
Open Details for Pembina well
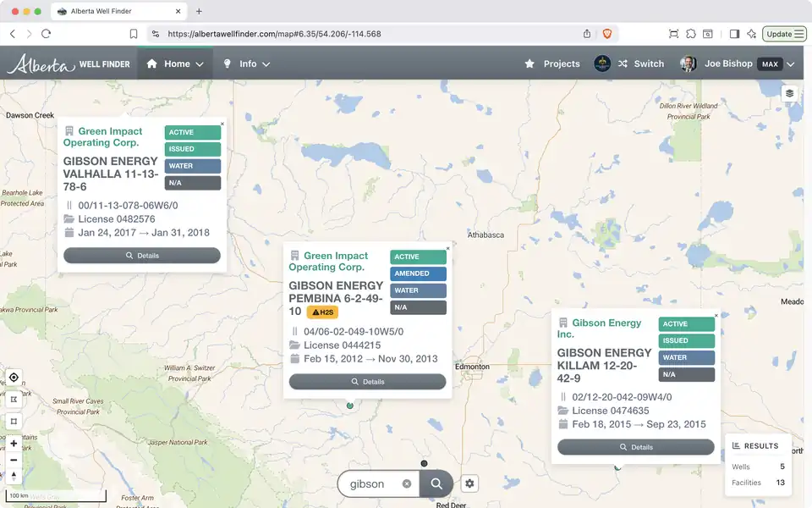(367, 382)
